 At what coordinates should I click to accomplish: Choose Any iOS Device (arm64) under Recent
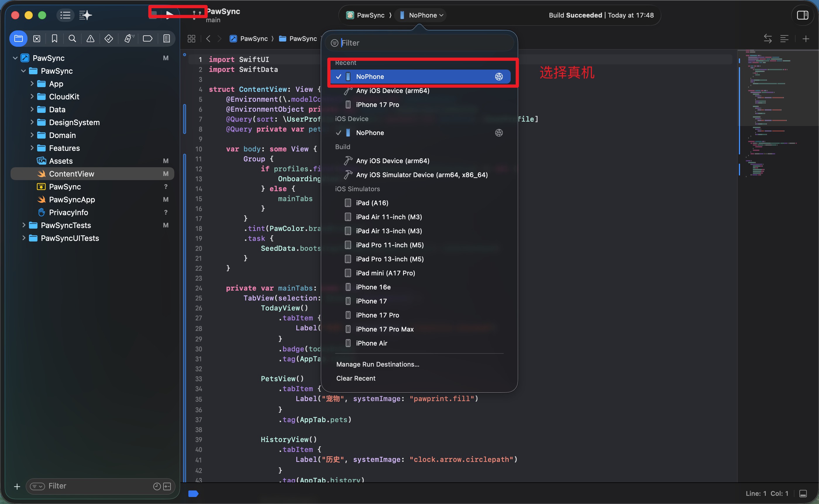pyautogui.click(x=421, y=91)
